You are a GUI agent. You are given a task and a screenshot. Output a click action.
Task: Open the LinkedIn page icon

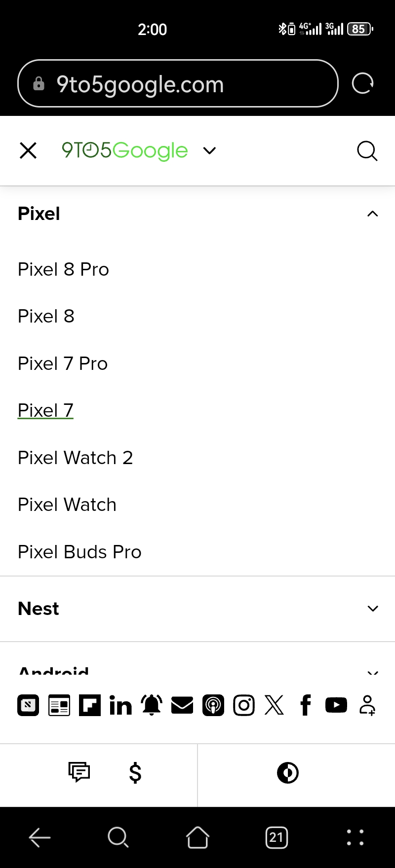(x=120, y=705)
